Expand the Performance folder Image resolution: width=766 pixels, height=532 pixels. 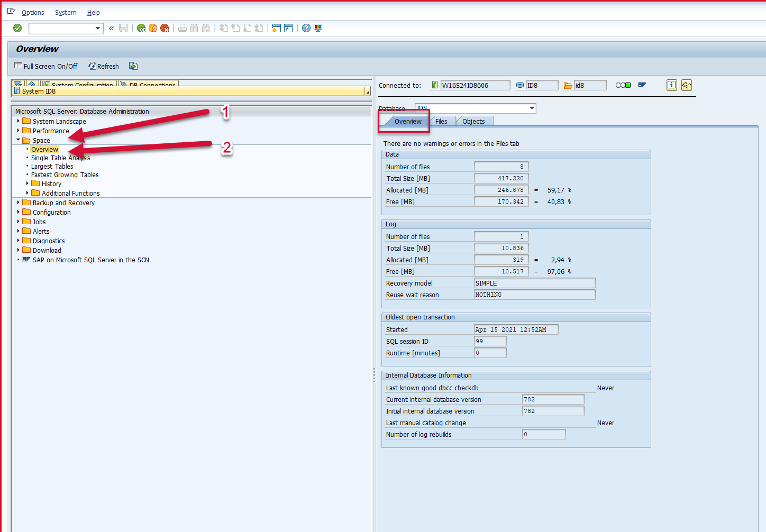point(19,131)
